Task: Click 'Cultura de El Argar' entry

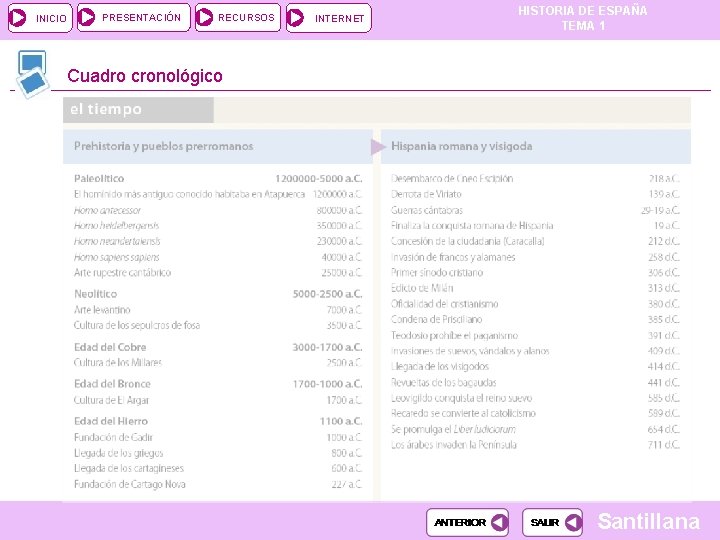Action: point(112,400)
